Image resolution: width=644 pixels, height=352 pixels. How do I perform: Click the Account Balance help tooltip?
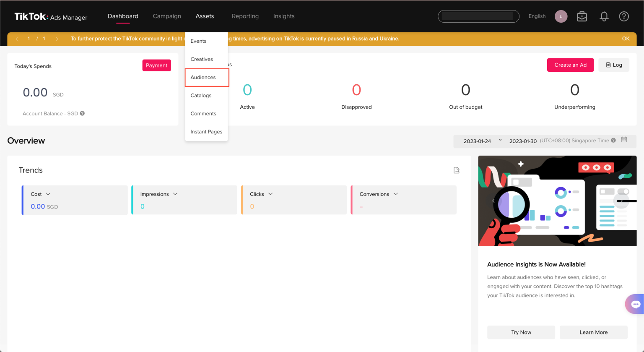coord(82,113)
